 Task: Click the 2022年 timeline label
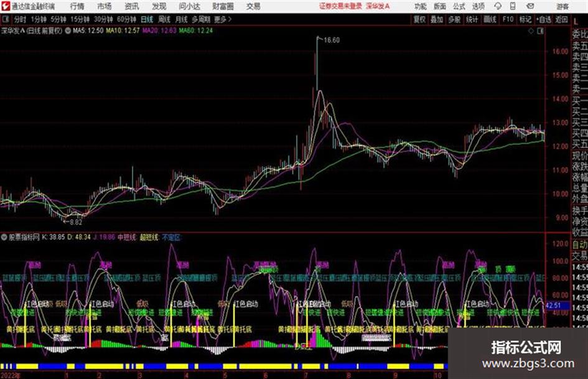[11, 375]
